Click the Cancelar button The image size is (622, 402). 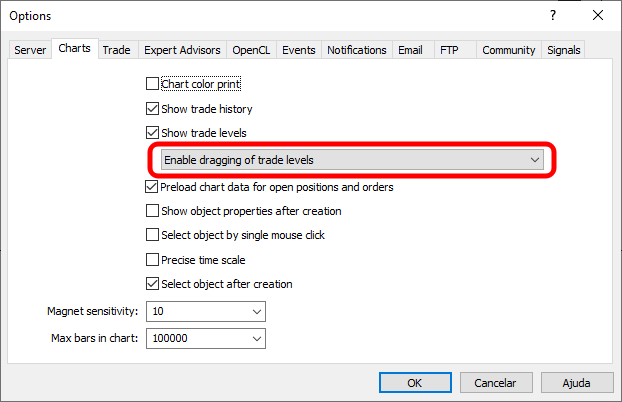[x=496, y=383]
